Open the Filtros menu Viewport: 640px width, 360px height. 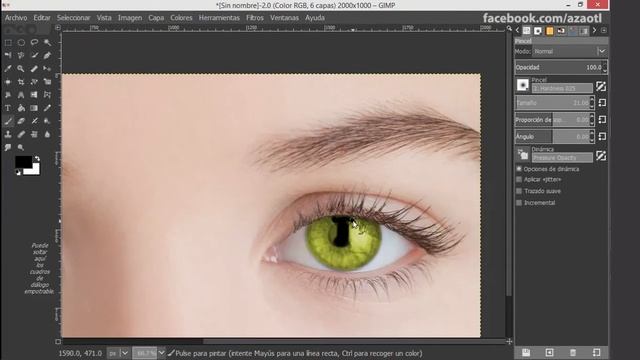tap(255, 18)
